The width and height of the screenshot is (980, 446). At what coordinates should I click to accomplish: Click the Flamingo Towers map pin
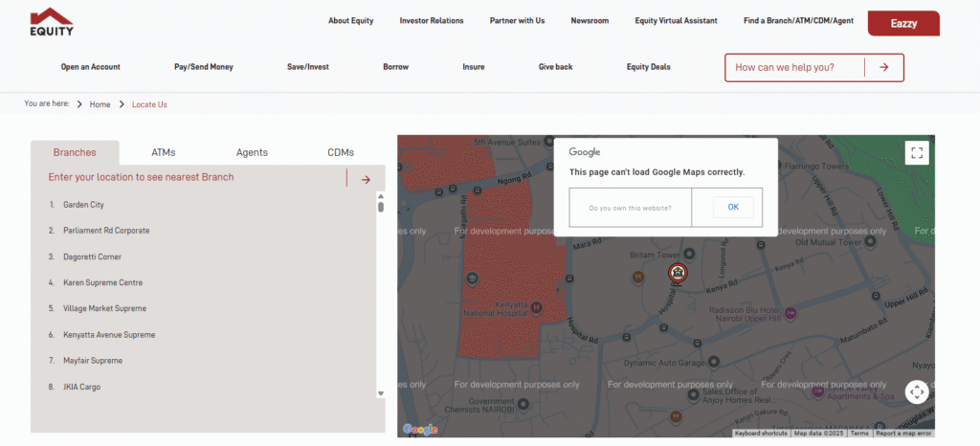(x=779, y=167)
